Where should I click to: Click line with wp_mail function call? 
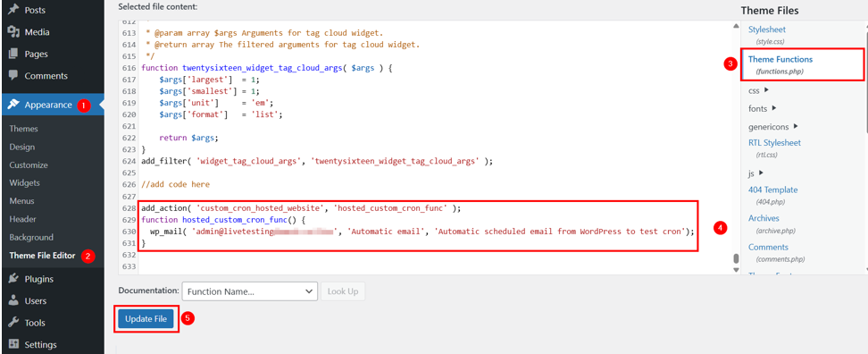421,232
